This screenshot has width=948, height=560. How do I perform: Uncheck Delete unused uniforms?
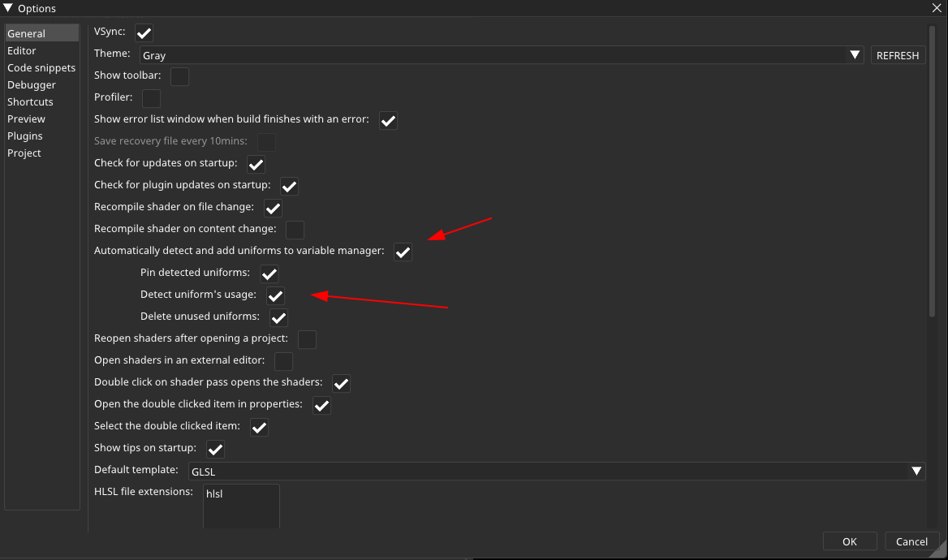(x=278, y=317)
